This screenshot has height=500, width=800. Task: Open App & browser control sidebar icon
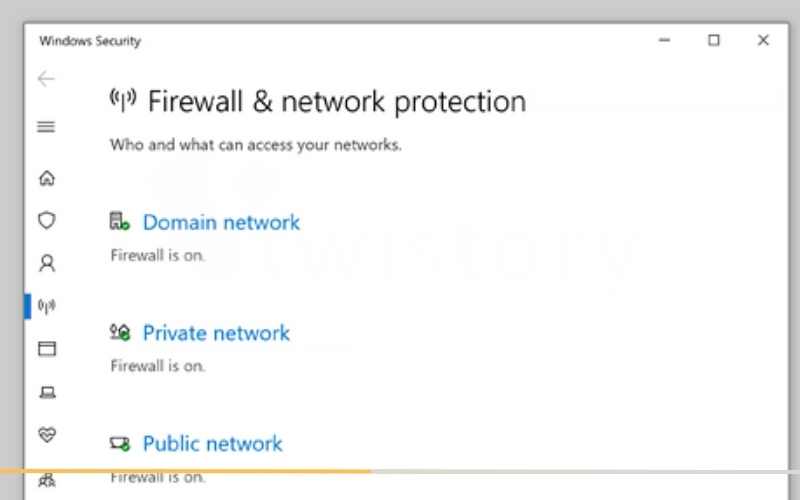(47, 348)
